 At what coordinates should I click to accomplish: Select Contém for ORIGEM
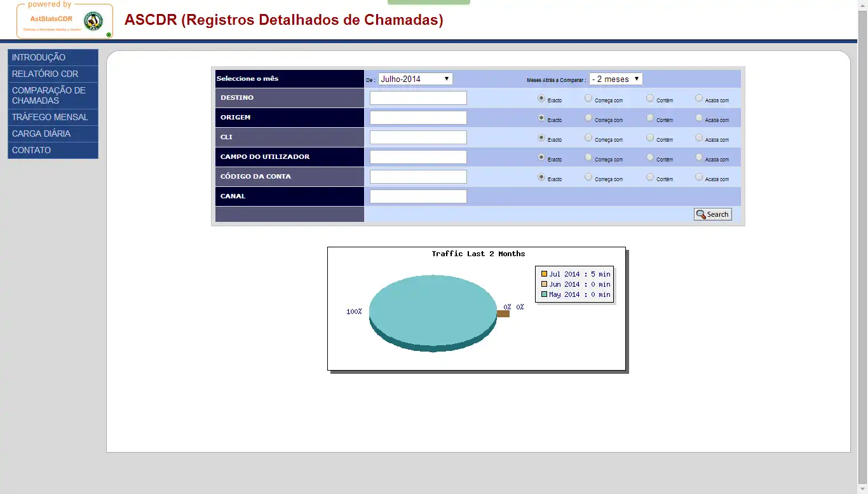pos(650,118)
